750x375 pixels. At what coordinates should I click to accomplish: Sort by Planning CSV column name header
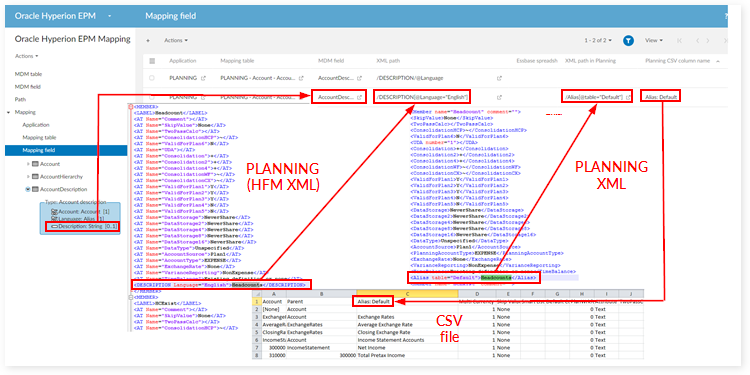click(677, 61)
